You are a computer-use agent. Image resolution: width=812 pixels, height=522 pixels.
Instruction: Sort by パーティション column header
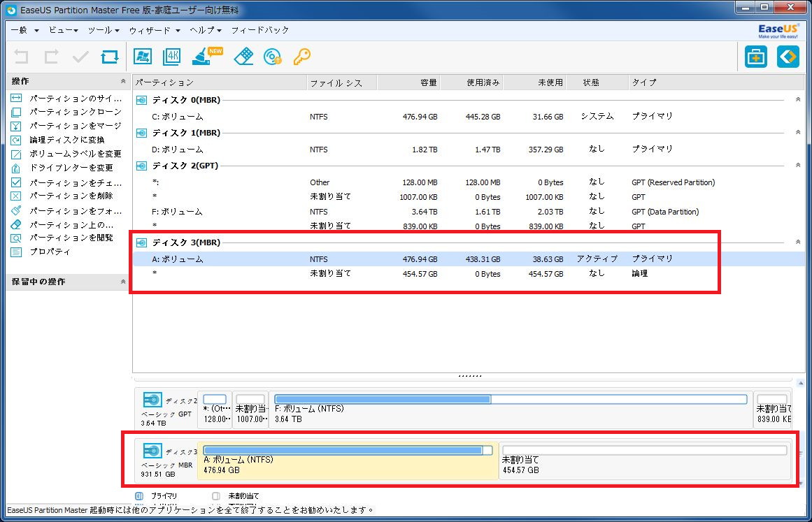pyautogui.click(x=220, y=82)
